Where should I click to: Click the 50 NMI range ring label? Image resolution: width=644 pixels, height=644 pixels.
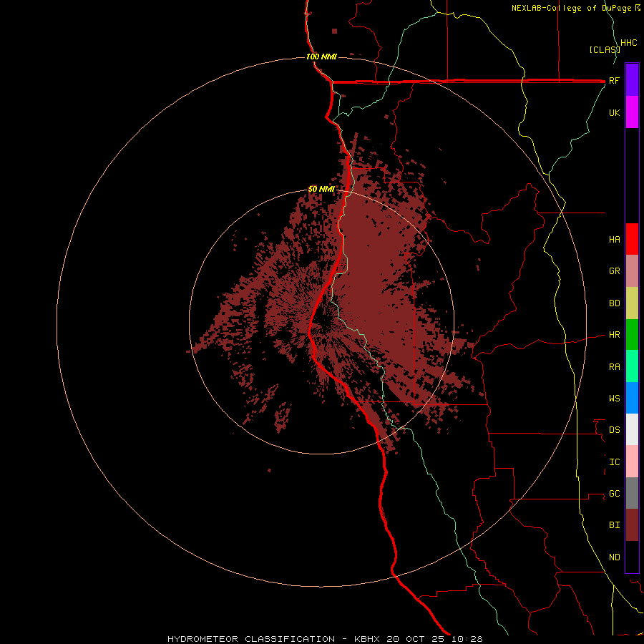[x=321, y=190]
